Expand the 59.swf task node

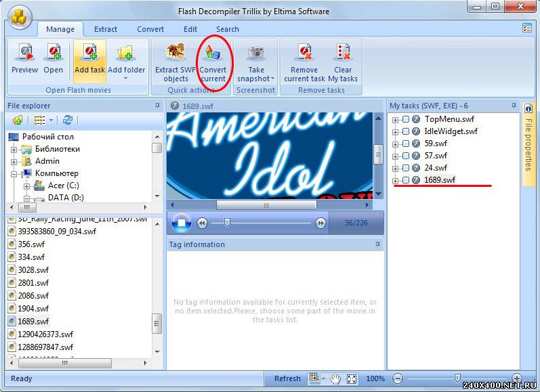click(x=395, y=144)
